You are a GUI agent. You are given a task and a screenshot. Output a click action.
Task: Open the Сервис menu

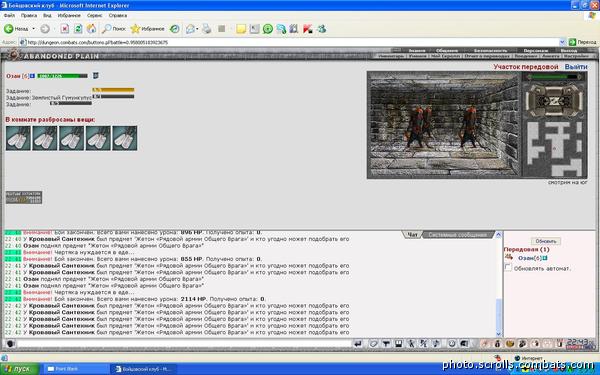click(94, 15)
